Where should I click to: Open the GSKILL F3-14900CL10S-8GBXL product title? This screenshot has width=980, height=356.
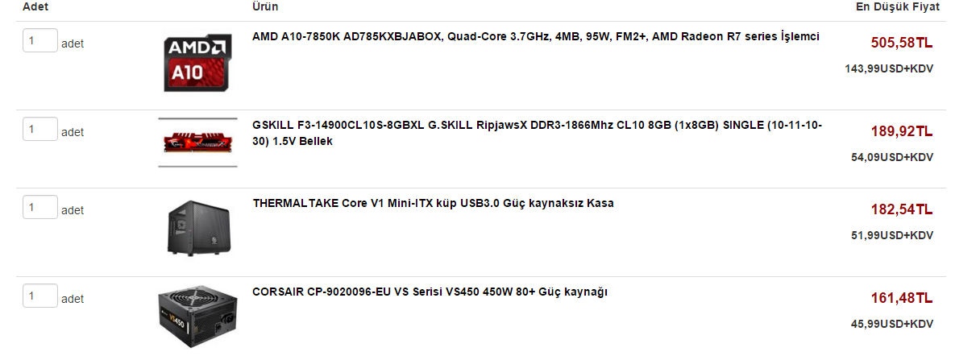tap(537, 133)
